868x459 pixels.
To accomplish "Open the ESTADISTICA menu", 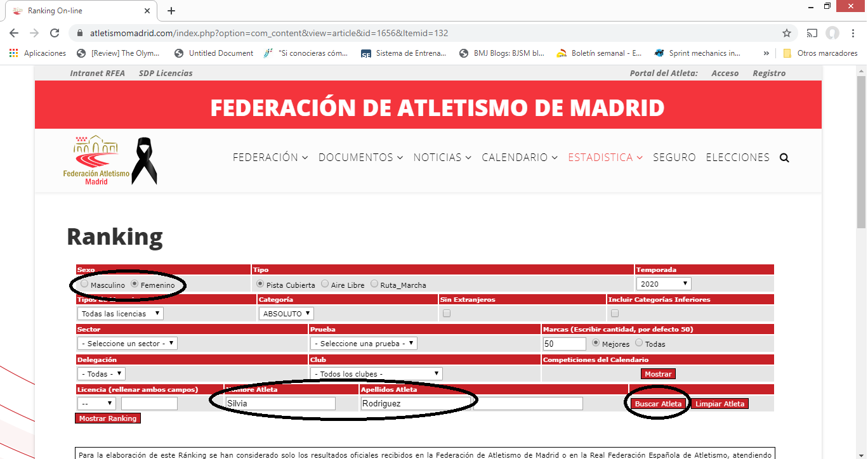I will coord(605,157).
